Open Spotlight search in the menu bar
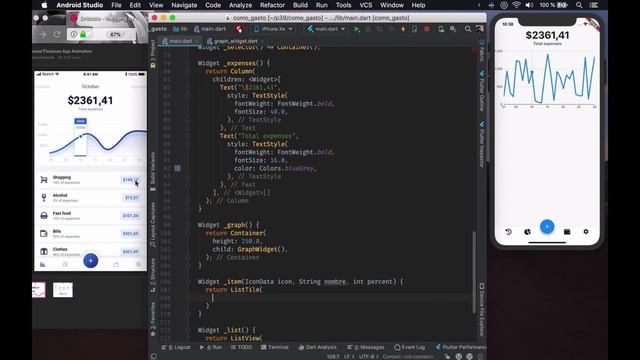This screenshot has width=640, height=360. [x=579, y=5]
